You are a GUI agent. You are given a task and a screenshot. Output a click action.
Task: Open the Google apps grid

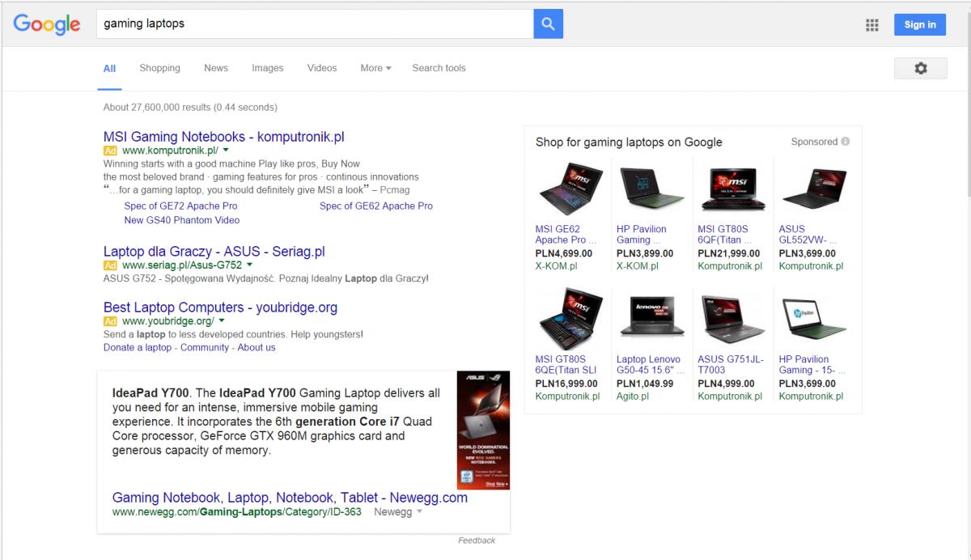(871, 25)
